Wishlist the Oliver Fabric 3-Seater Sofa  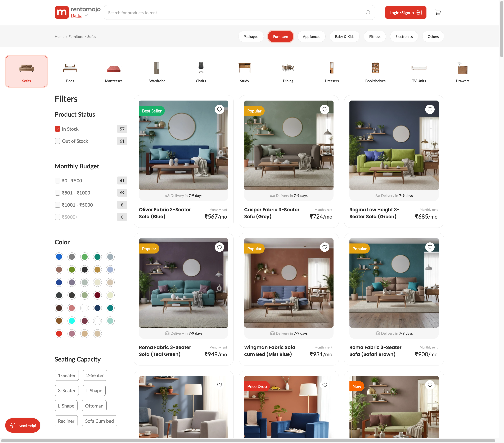(219, 110)
